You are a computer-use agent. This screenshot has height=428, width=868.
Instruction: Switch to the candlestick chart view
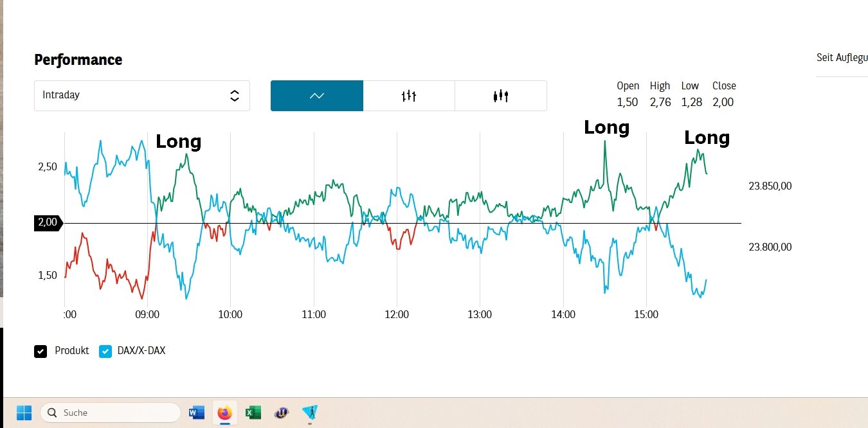pyautogui.click(x=501, y=96)
